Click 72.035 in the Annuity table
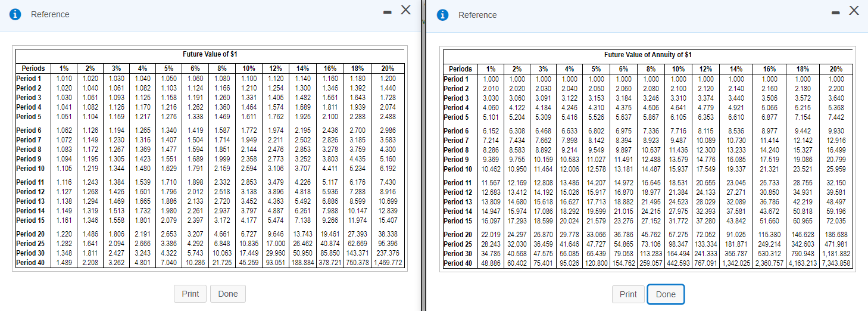This screenshot has width=868, height=311. [836, 221]
